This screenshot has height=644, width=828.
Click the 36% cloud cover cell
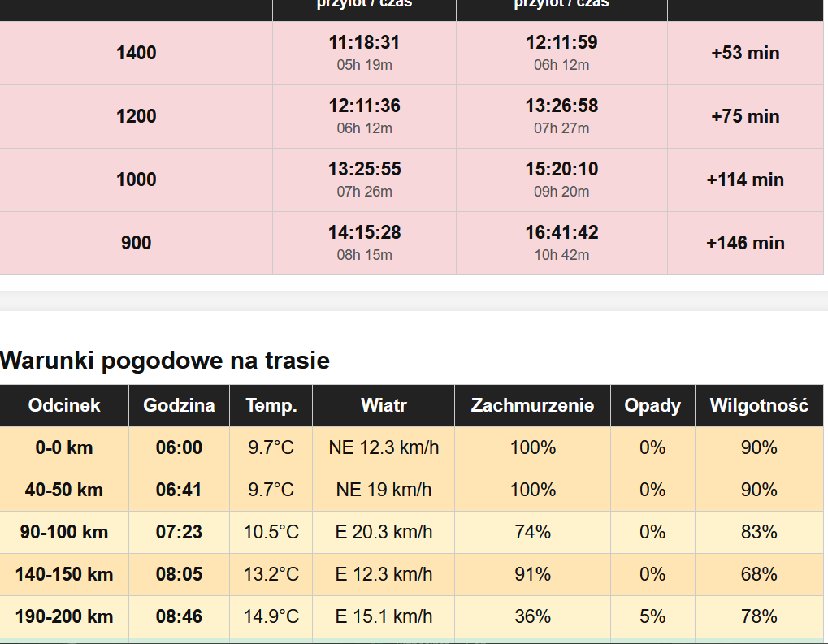pos(532,616)
